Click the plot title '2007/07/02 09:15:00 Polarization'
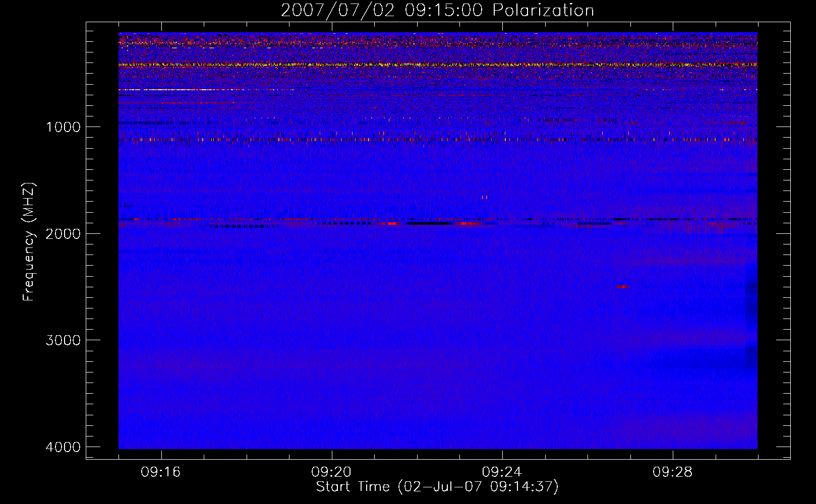816x504 pixels. coord(437,10)
